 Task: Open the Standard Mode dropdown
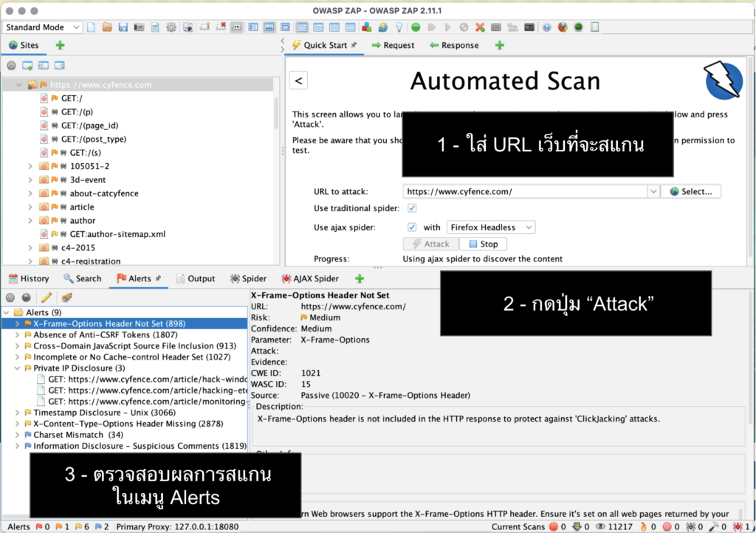click(42, 27)
